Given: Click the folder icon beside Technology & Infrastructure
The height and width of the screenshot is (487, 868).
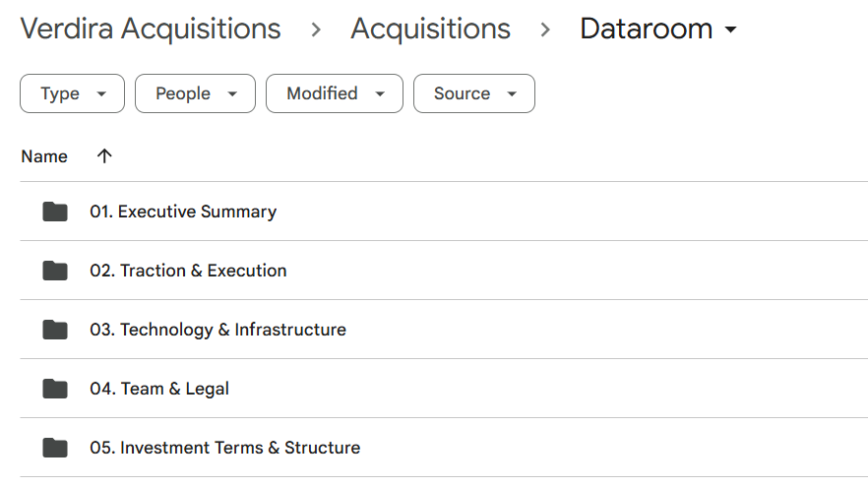Looking at the screenshot, I should coord(55,330).
